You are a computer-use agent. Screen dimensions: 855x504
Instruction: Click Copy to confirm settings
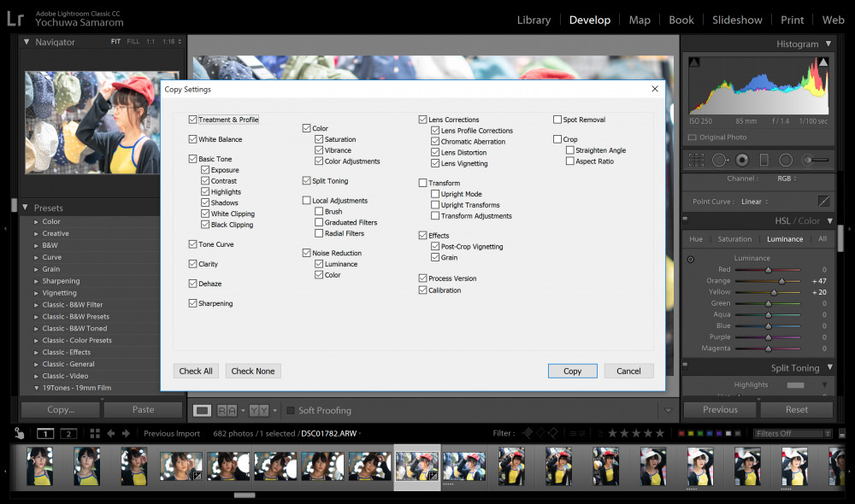(x=572, y=371)
